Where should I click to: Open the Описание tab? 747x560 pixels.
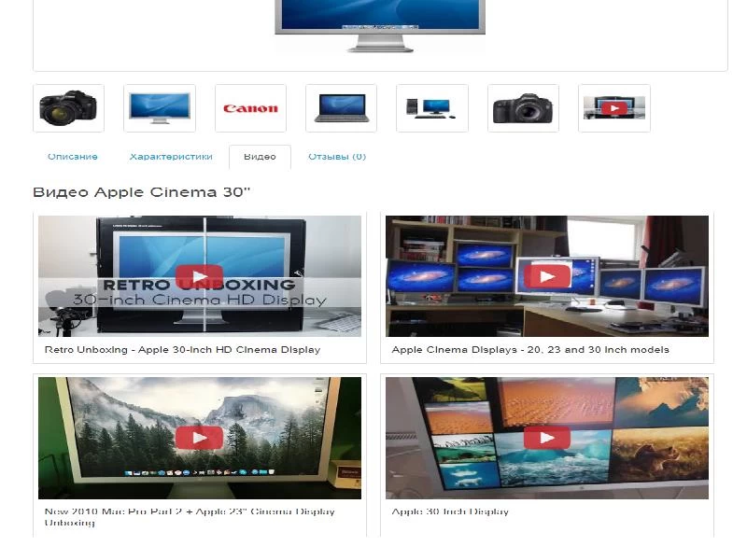click(73, 157)
